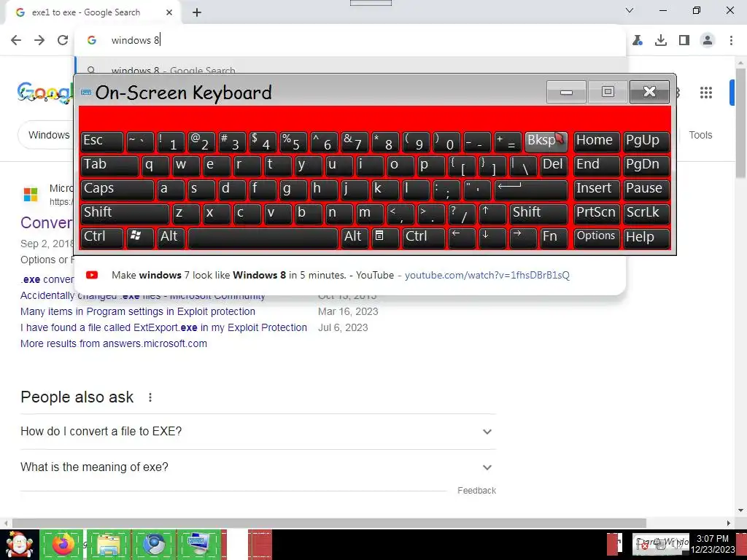The image size is (747, 560).
Task: Click the Windows logo key on On-Screen Keyboard
Action: [139, 238]
